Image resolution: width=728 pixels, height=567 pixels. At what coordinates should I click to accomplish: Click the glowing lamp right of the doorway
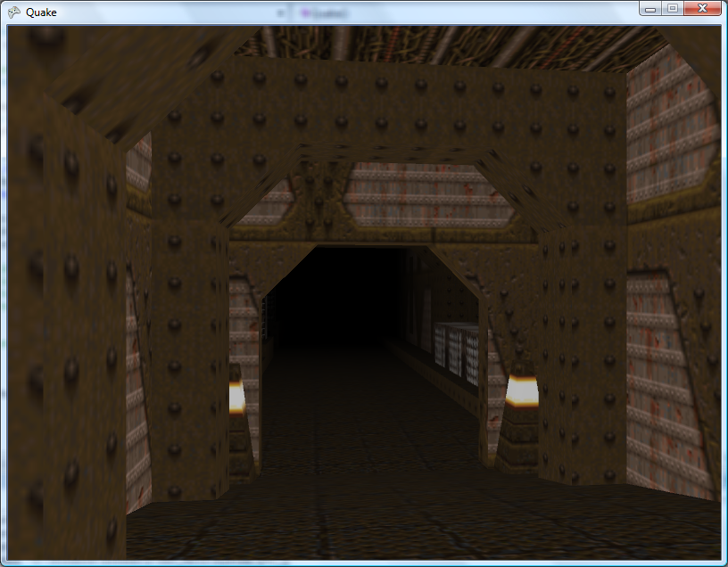(519, 391)
